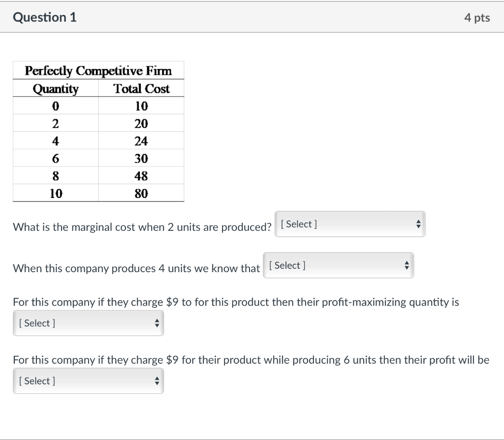Click the quantity 6 table cell
The width and height of the screenshot is (504, 440).
click(55, 158)
